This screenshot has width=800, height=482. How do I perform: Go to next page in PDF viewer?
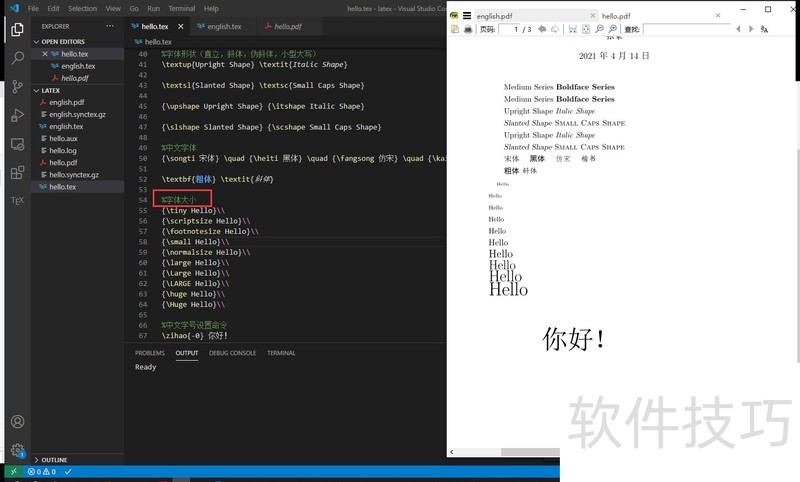554,30
